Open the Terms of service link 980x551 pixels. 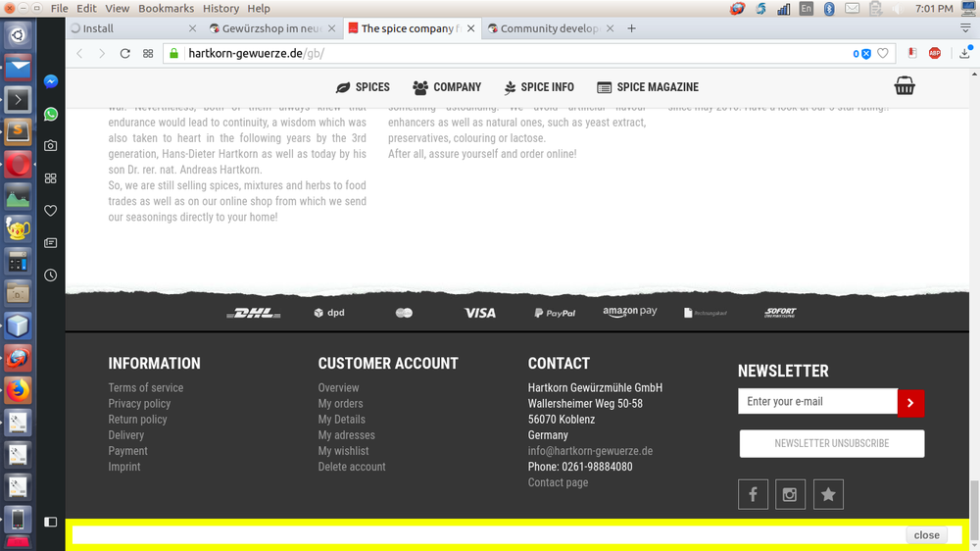tap(146, 388)
